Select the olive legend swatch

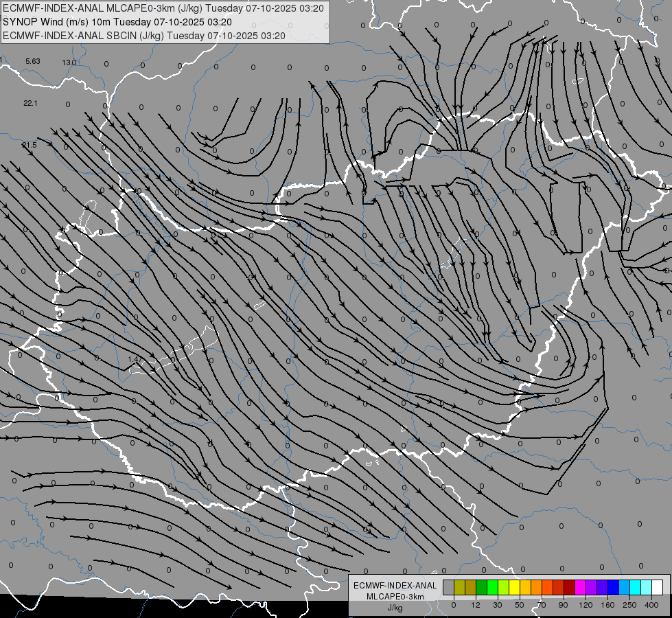pos(459,587)
